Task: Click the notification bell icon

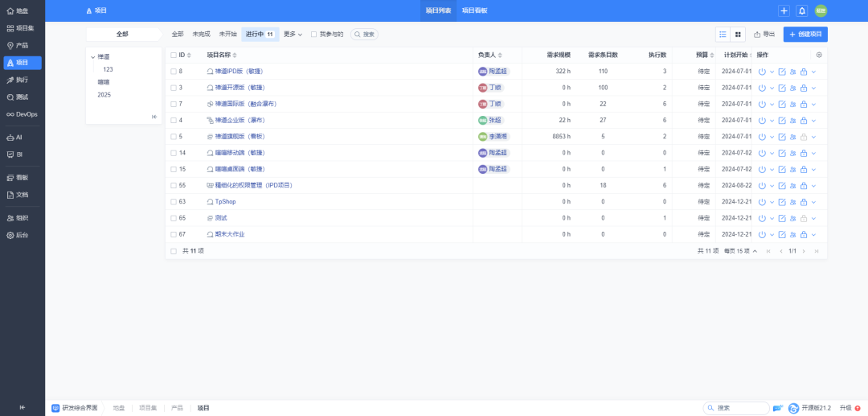Action: tap(801, 10)
